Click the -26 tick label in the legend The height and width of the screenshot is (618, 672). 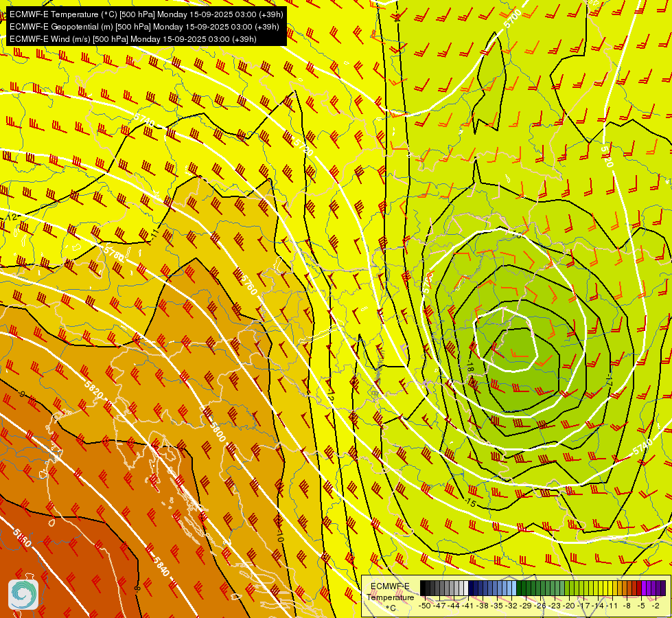[540, 606]
